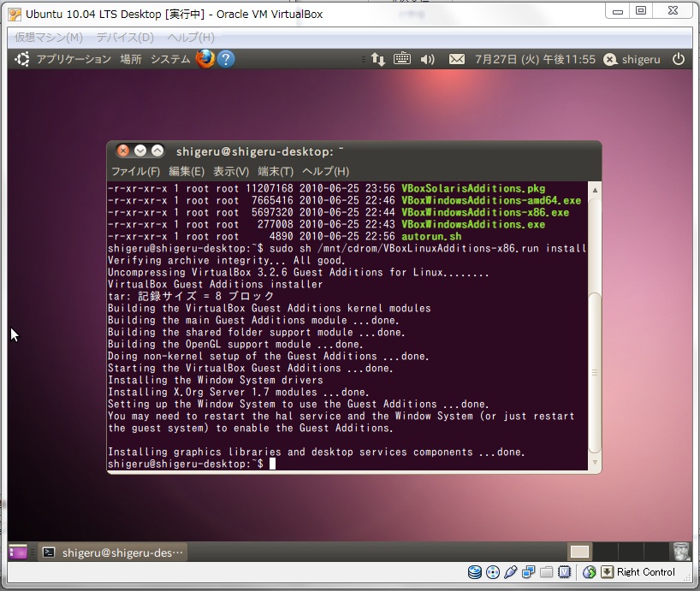Click VirtualBox network adapter status icon

click(528, 572)
